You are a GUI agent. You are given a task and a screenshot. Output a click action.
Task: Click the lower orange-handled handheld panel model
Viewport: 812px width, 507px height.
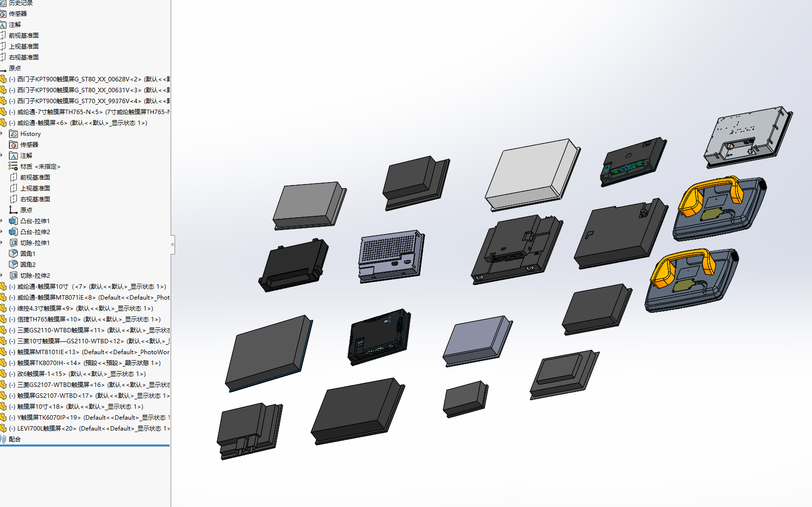[x=692, y=280]
